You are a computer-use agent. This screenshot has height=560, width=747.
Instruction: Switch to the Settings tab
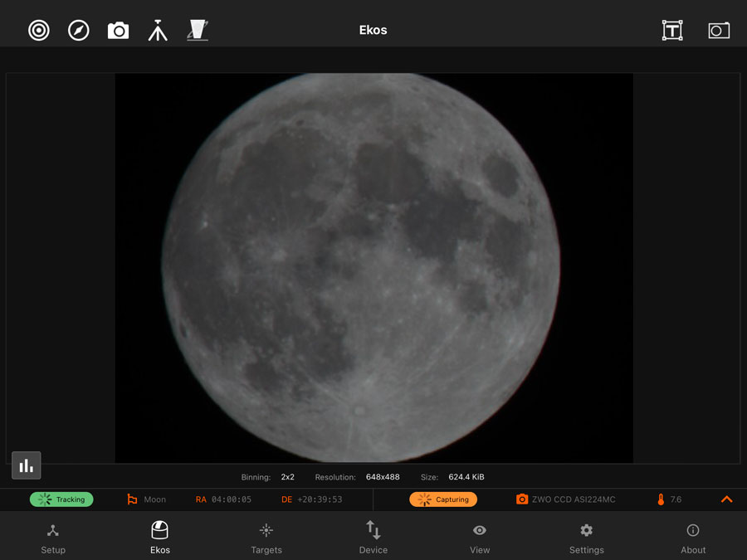click(587, 538)
